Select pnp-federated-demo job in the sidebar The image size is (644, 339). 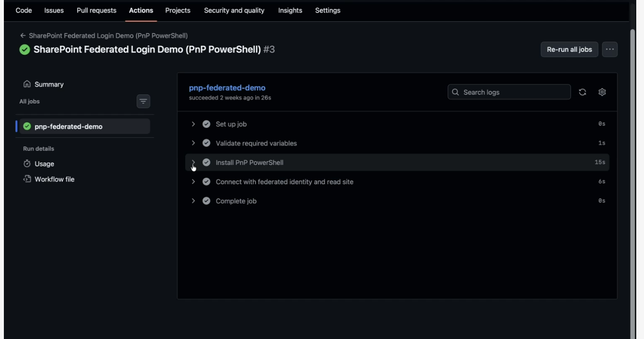[85, 126]
